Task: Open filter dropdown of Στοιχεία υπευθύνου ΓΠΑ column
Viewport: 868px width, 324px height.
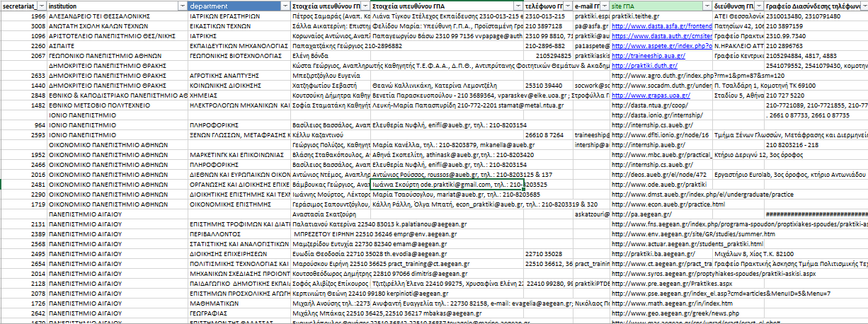Action: click(x=519, y=5)
